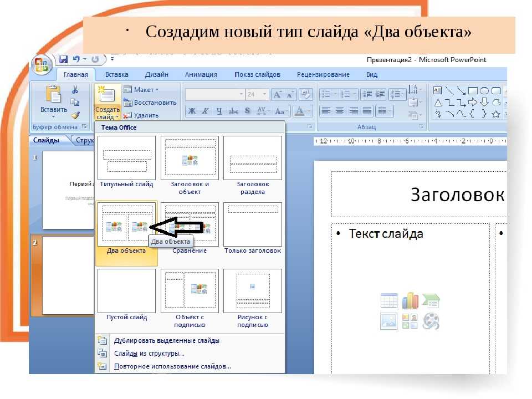Select star shape in shapes gallery
This screenshot has width=532, height=399.
coord(495,114)
